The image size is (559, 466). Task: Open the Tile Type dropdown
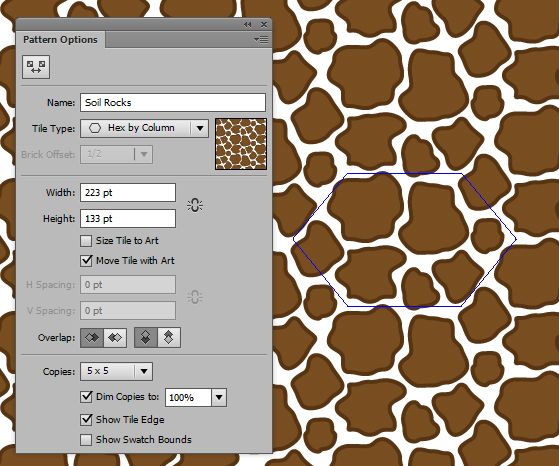[x=144, y=128]
